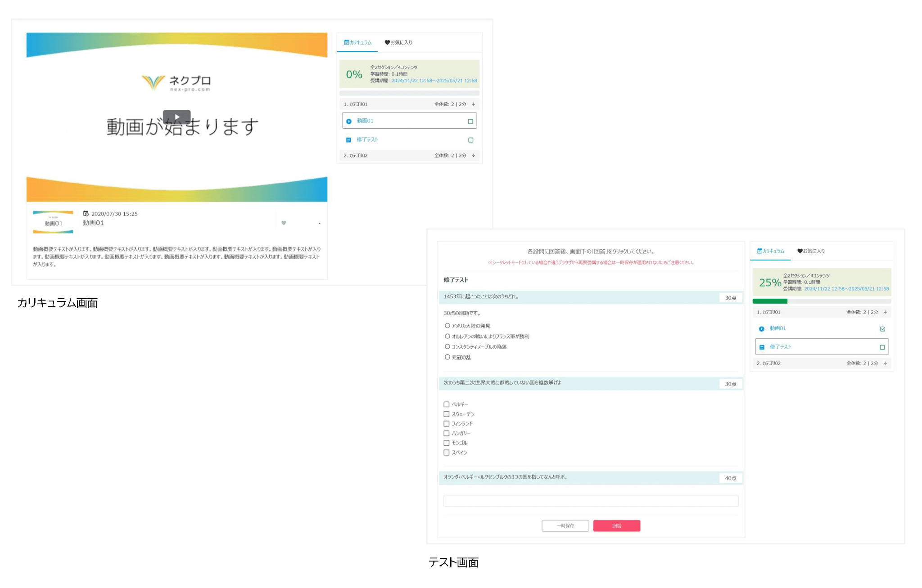Click play icon beside 動画01 in top curriculum
The image size is (922, 588).
pos(349,121)
